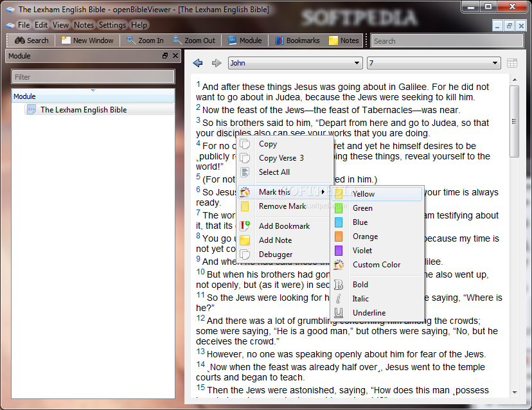532x410 pixels.
Task: Open the Module panel from toolbar
Action: (x=245, y=40)
